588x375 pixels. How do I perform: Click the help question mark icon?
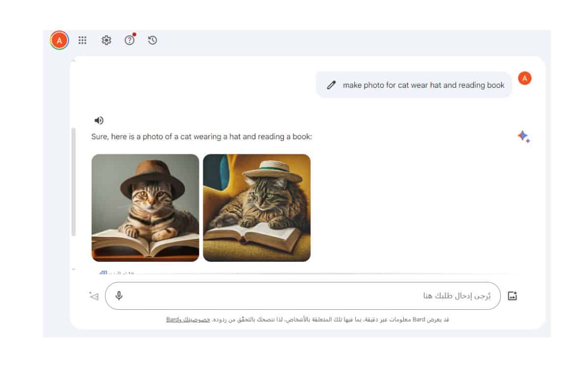tap(129, 41)
